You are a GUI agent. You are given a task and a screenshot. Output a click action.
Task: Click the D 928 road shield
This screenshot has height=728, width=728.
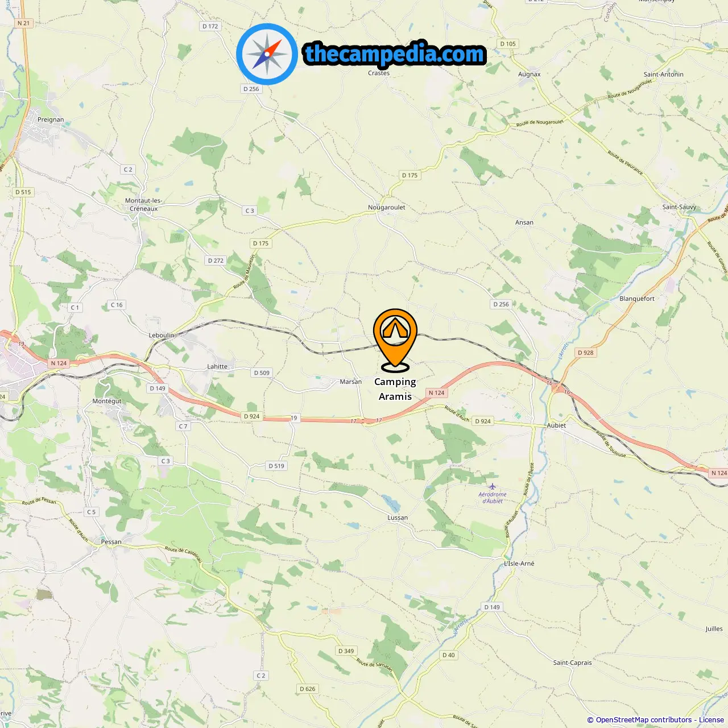click(586, 353)
